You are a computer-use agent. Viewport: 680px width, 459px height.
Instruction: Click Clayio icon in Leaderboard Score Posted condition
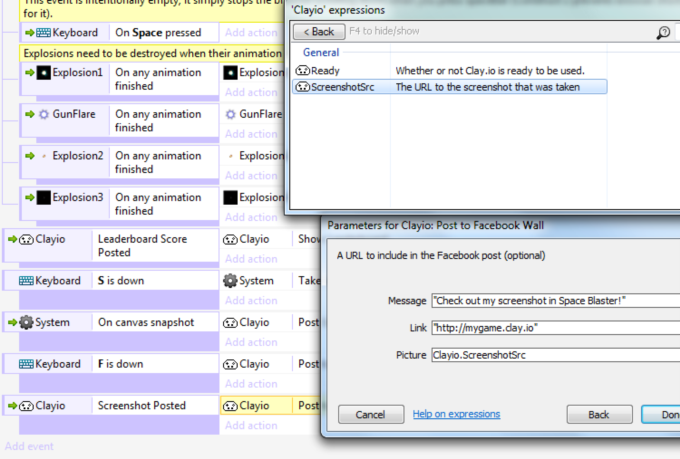(x=26, y=239)
